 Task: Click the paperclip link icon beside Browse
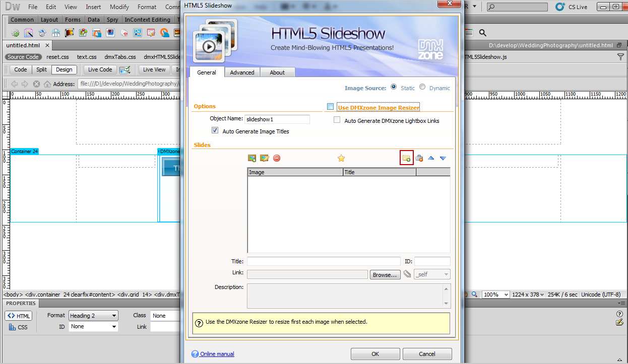tap(407, 274)
